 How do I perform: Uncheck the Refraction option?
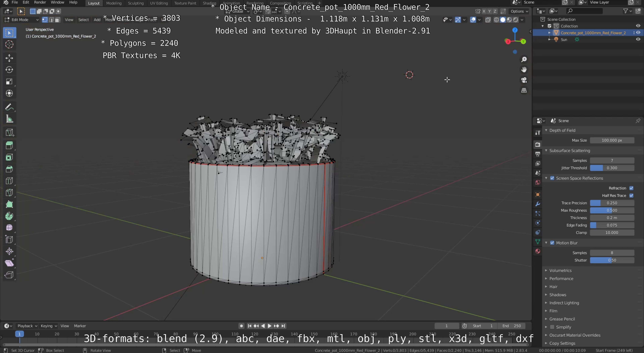pyautogui.click(x=631, y=188)
